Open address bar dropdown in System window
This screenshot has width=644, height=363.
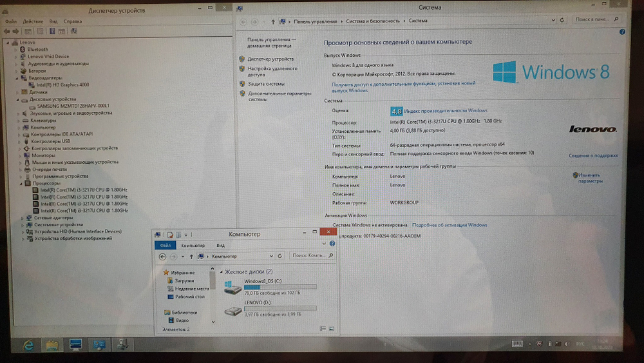(x=553, y=20)
